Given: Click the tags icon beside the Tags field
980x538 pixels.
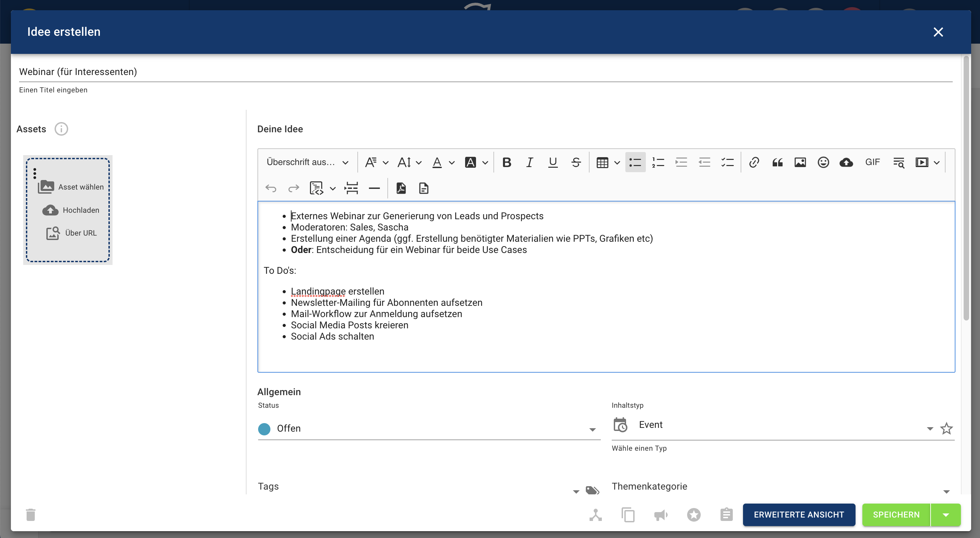Looking at the screenshot, I should click(592, 490).
